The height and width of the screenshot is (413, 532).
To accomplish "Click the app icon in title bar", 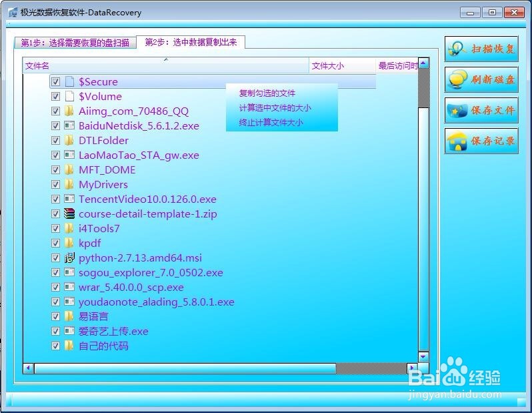I will (13, 13).
